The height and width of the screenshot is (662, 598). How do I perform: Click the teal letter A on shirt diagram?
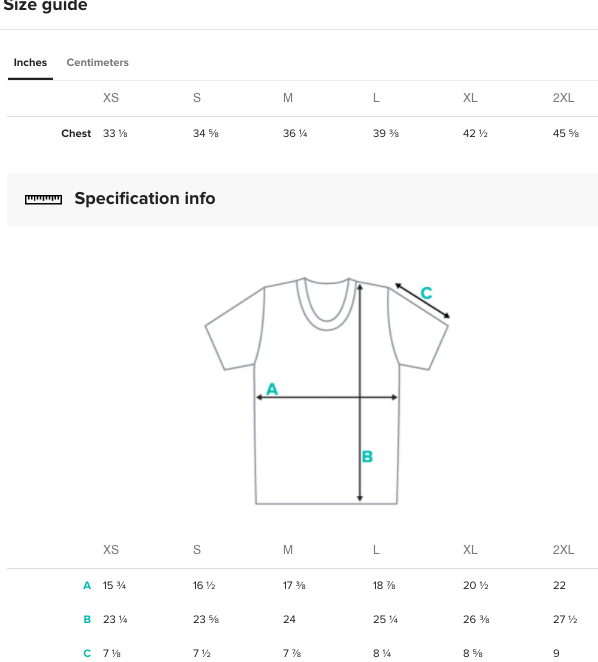(272, 389)
